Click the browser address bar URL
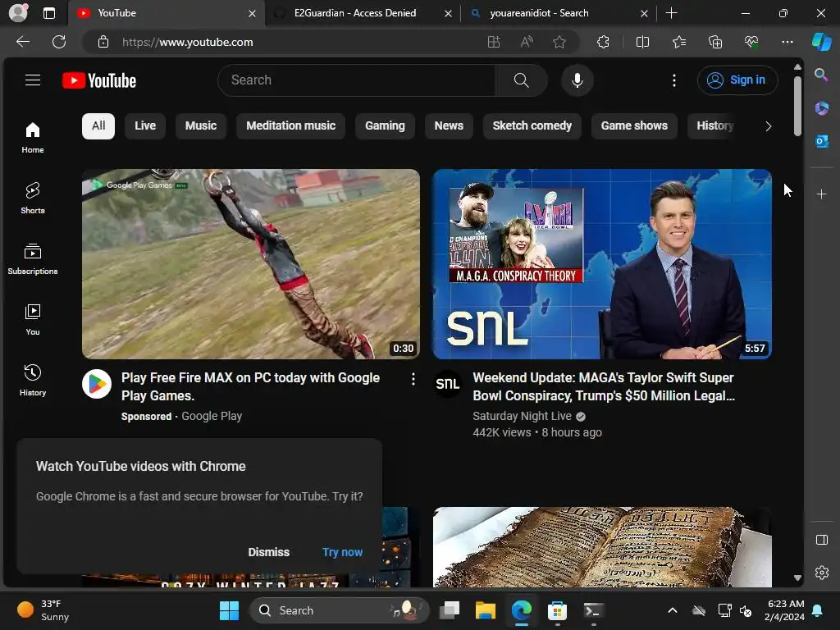 pyautogui.click(x=188, y=43)
